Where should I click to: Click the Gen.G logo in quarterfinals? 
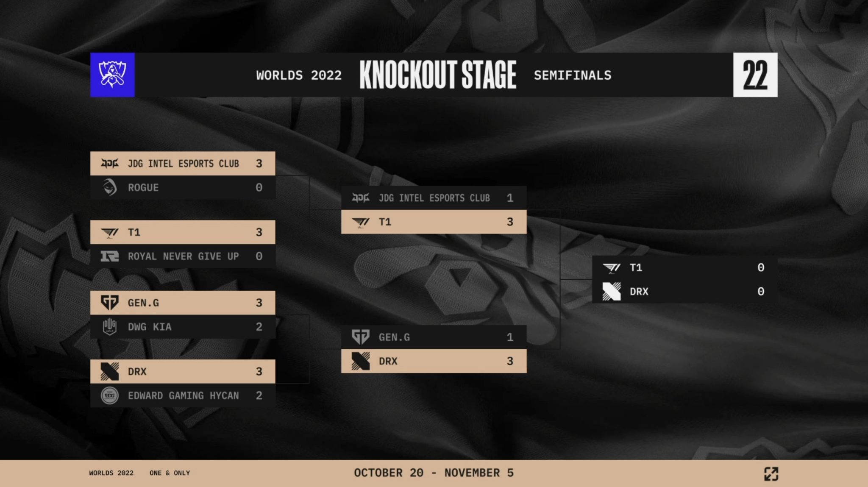(x=110, y=303)
